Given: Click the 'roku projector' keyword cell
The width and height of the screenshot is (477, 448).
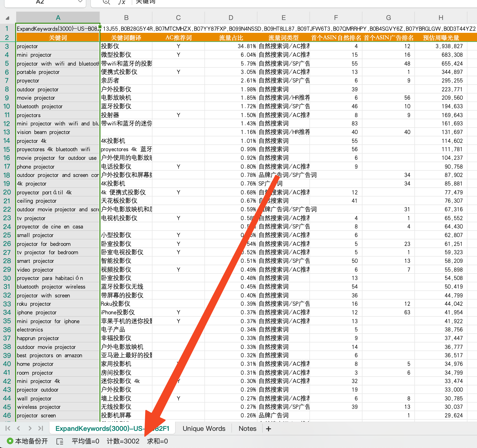Looking at the screenshot, I should tap(58, 304).
